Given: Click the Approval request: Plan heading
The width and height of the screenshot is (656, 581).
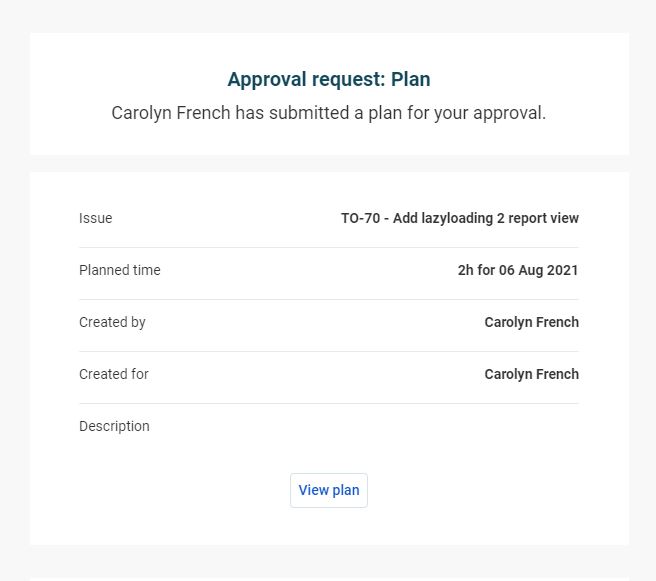Looking at the screenshot, I should (x=328, y=79).
